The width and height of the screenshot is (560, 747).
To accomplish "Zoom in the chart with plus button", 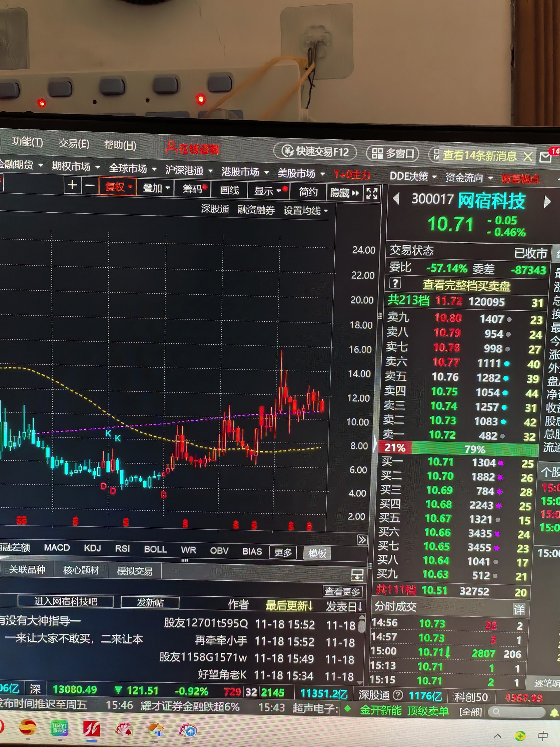I will [x=72, y=185].
